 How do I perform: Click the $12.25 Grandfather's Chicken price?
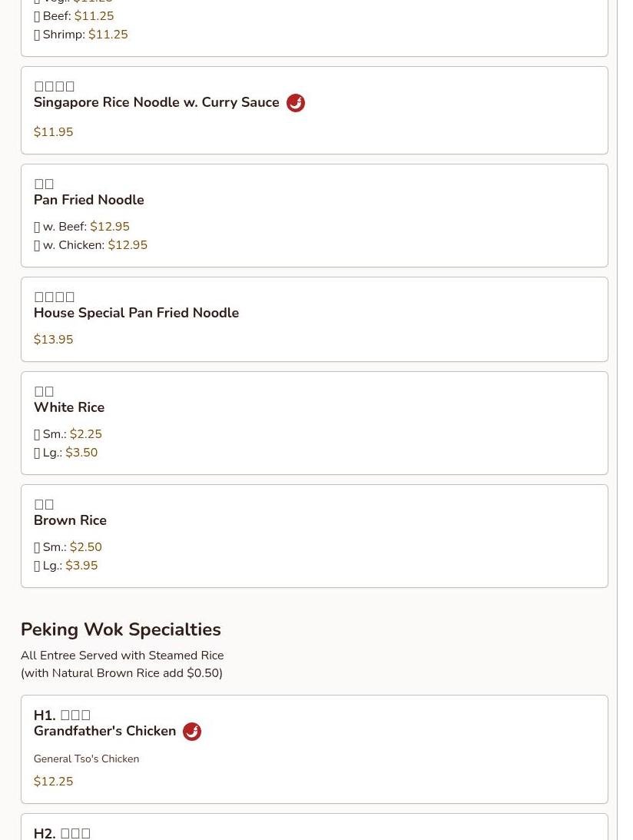coord(54,782)
